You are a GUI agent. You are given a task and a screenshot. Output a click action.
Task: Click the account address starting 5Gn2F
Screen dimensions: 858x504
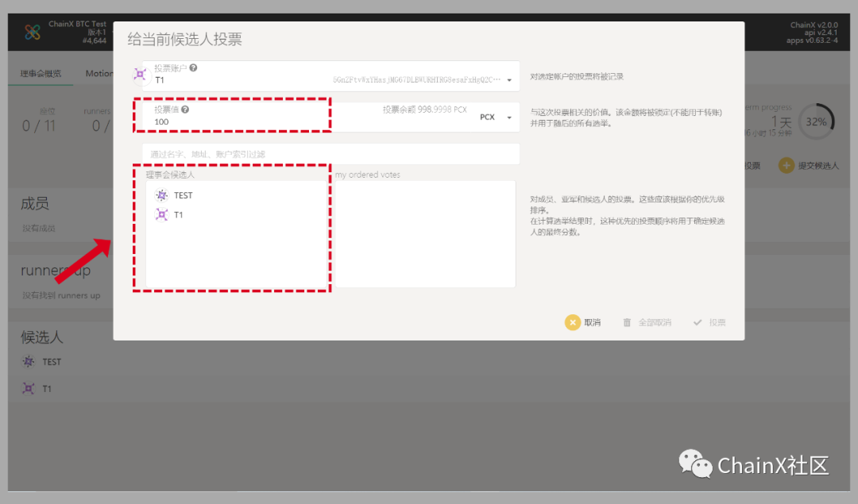(416, 80)
